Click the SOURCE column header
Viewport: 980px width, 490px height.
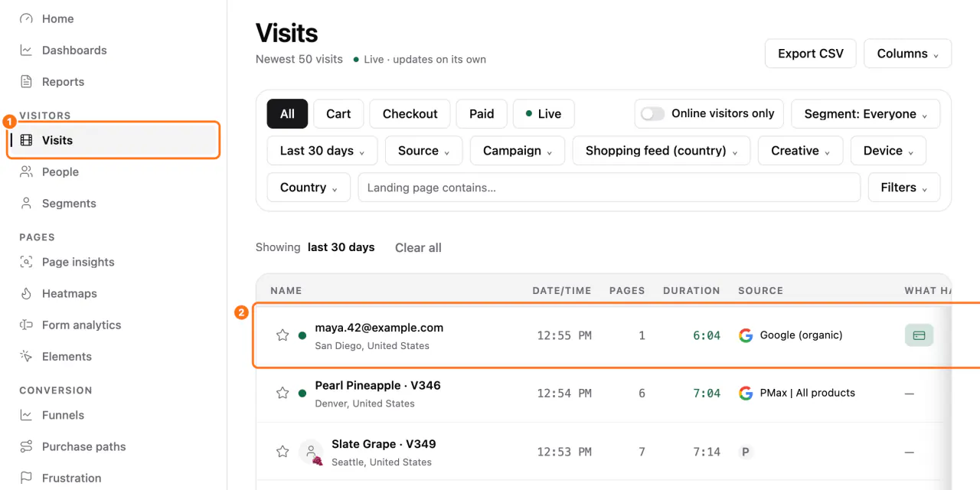click(760, 291)
